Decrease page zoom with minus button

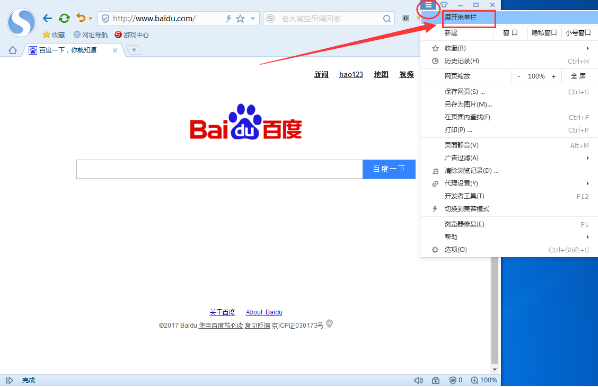coord(518,77)
